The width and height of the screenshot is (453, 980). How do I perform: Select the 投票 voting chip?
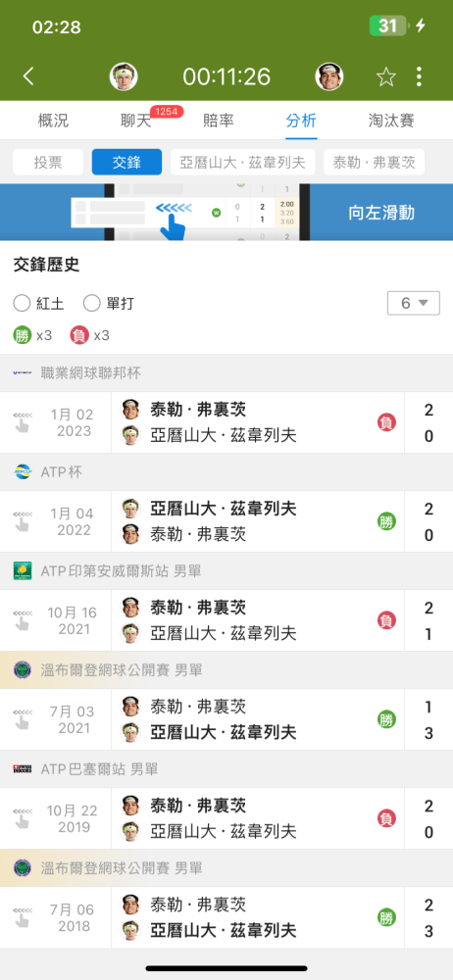(48, 163)
